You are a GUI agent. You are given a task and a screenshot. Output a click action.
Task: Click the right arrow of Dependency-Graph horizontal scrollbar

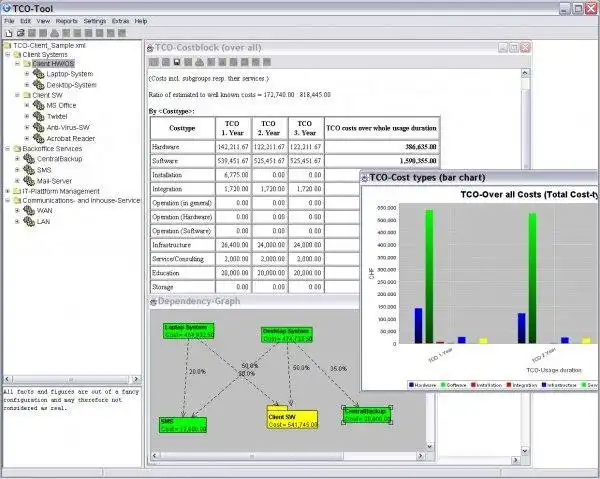[421, 456]
